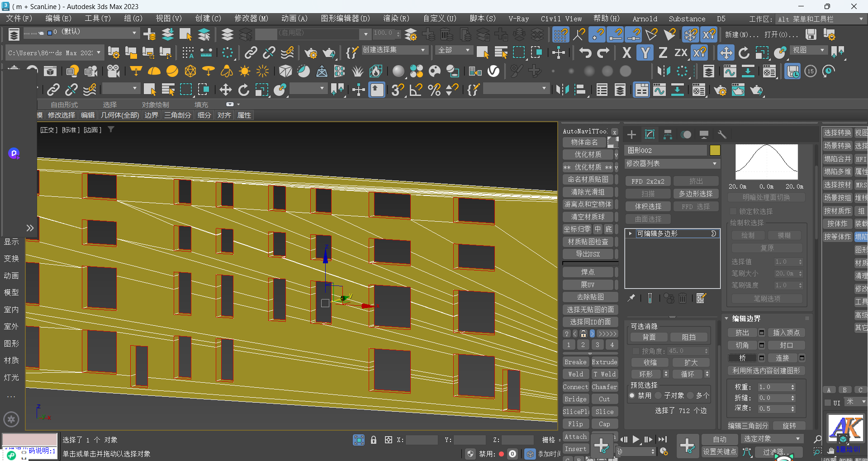868x461 pixels.
Task: Pin the modifier stack
Action: click(631, 298)
